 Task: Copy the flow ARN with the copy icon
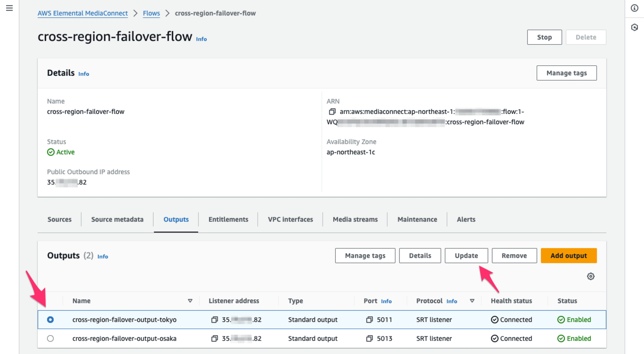point(332,112)
